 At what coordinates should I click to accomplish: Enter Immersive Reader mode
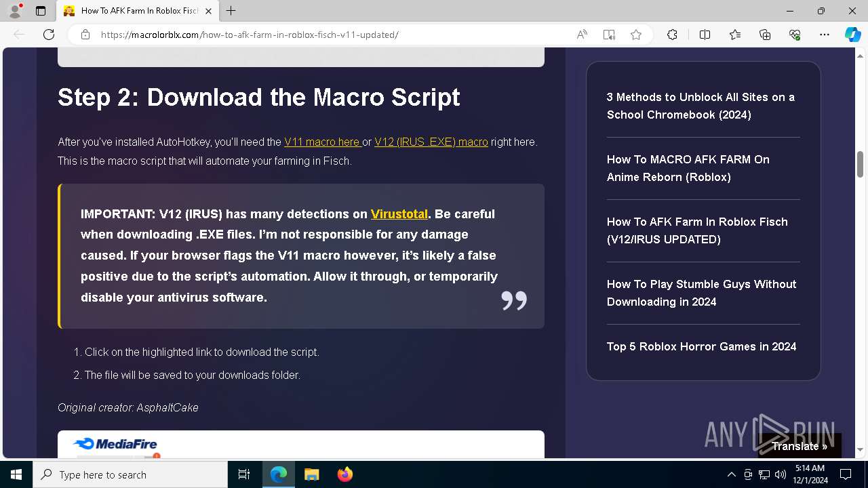pos(609,35)
